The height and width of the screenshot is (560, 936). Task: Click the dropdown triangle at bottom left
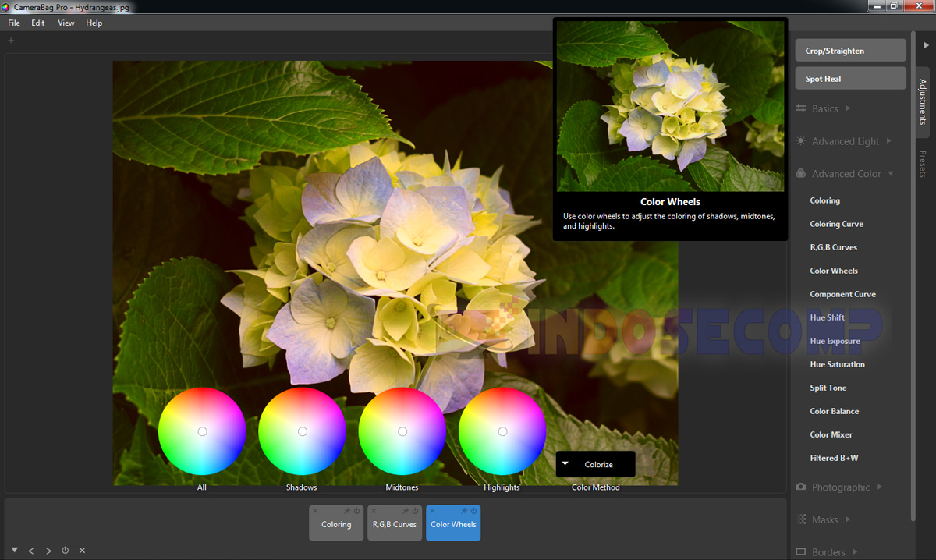coord(14,550)
